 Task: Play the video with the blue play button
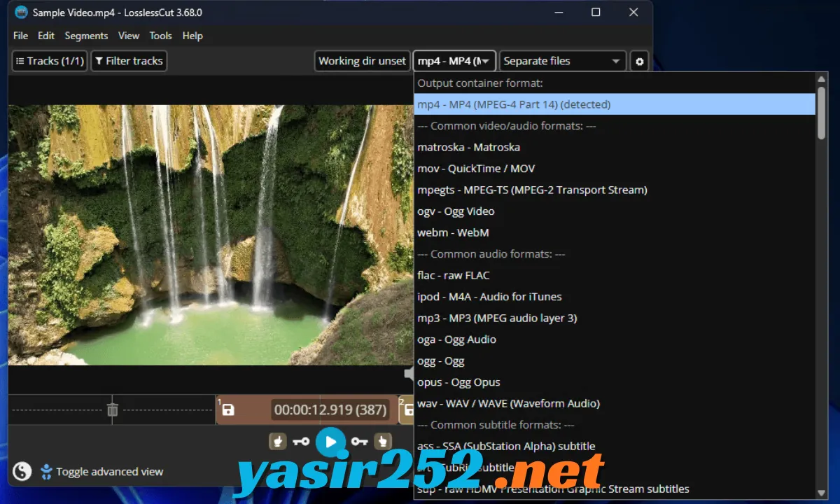click(x=330, y=442)
